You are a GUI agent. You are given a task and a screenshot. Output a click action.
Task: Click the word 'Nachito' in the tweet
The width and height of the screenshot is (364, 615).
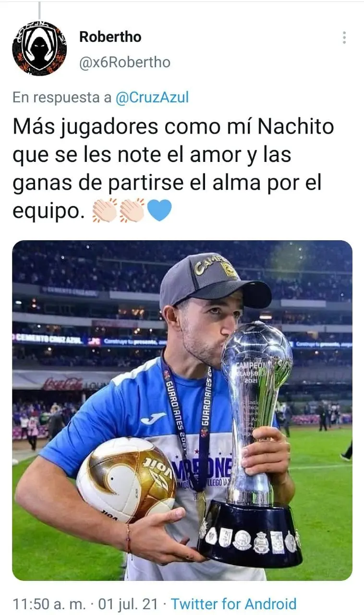point(295,127)
